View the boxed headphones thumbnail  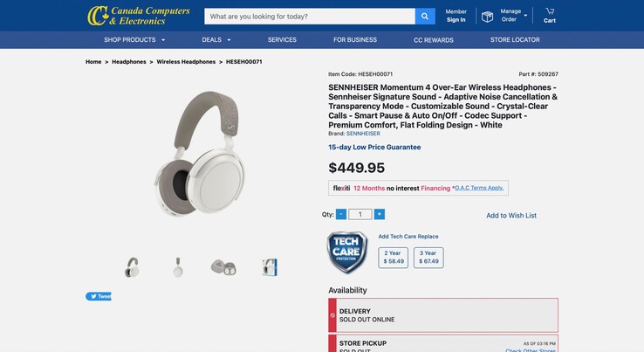point(270,267)
